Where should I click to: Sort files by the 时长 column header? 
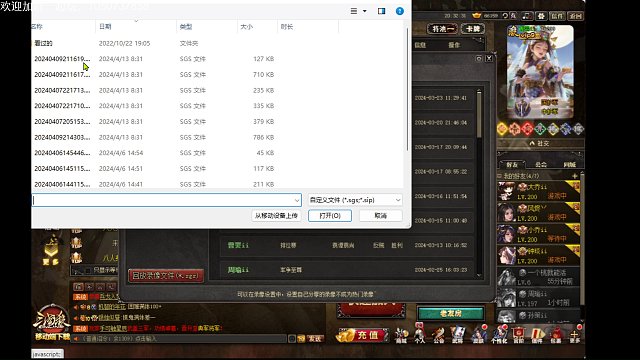(x=308, y=27)
